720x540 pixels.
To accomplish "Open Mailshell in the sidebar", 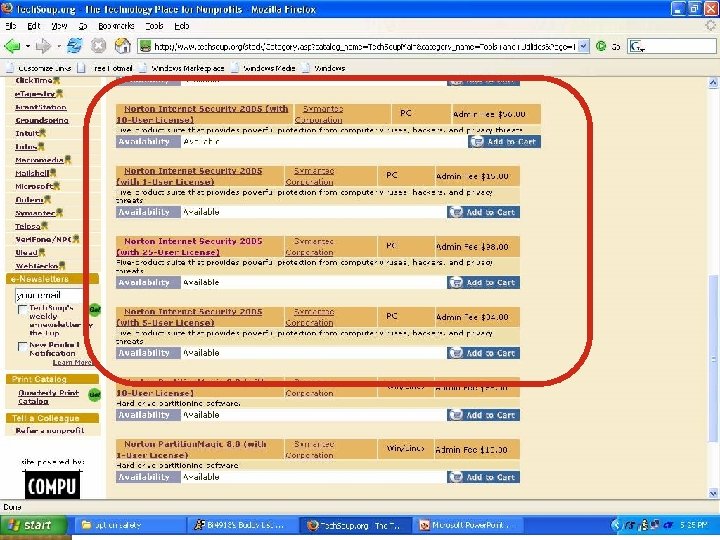I will click(x=32, y=173).
